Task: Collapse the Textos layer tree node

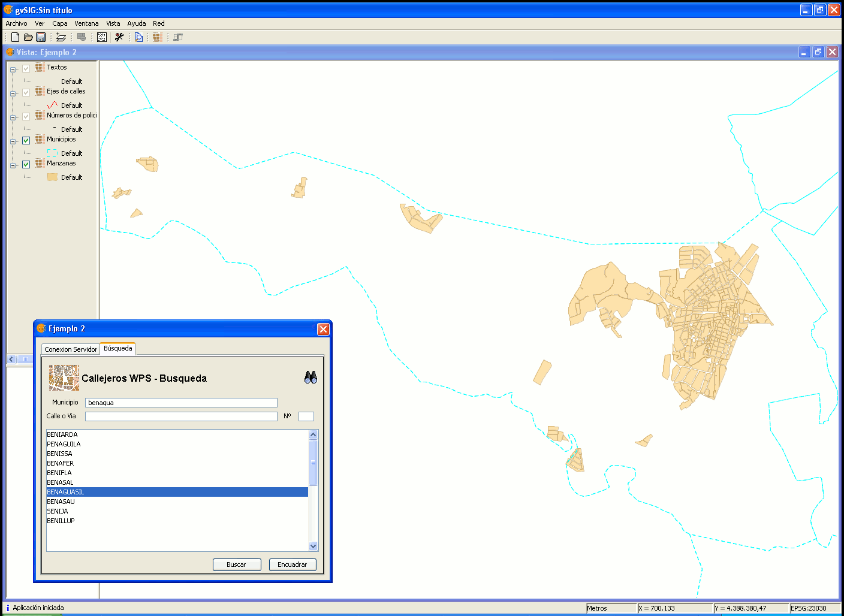Action: pos(13,70)
